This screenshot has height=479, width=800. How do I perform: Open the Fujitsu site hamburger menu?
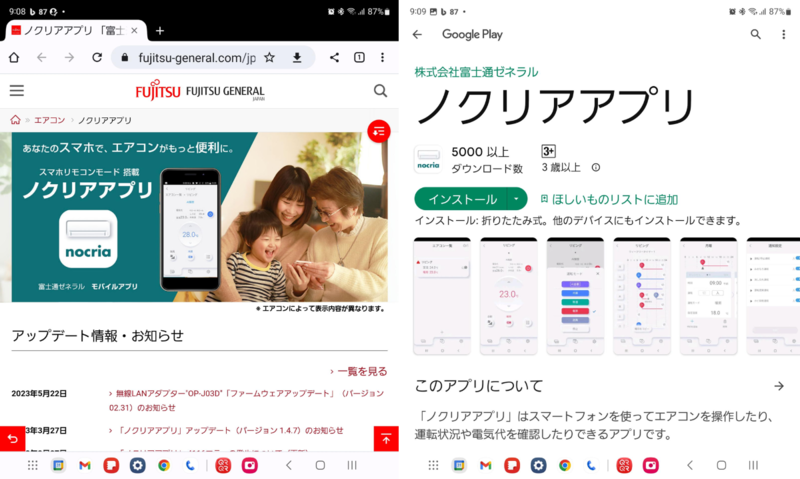[x=17, y=91]
